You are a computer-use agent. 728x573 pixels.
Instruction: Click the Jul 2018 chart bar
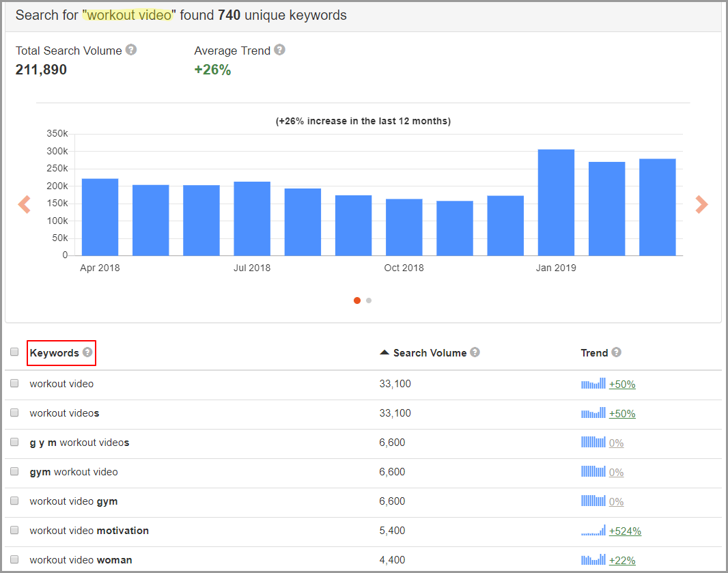[x=252, y=219]
